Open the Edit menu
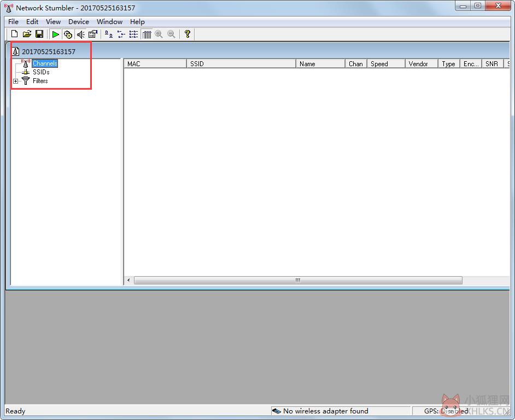Viewport: 515px width, 420px height. click(x=32, y=22)
